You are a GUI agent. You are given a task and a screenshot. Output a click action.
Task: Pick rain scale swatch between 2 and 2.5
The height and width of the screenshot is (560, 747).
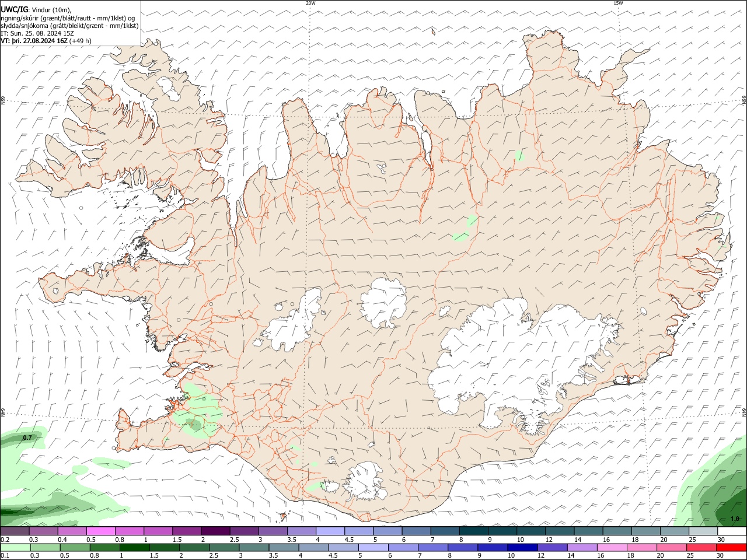click(x=194, y=547)
